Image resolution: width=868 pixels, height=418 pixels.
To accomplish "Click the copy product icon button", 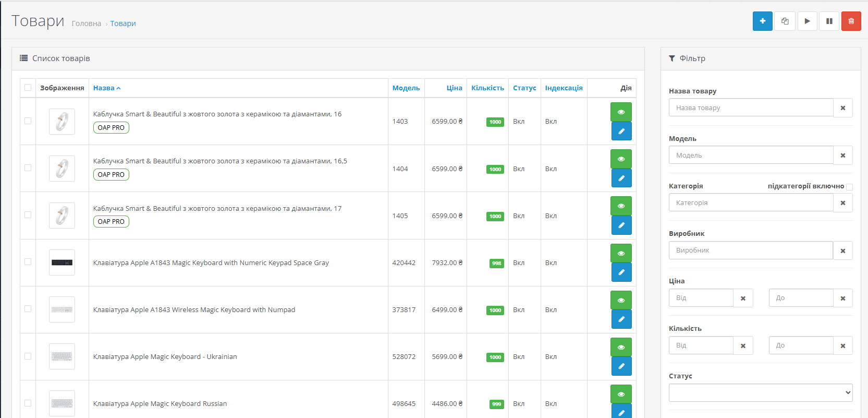I will (x=785, y=21).
